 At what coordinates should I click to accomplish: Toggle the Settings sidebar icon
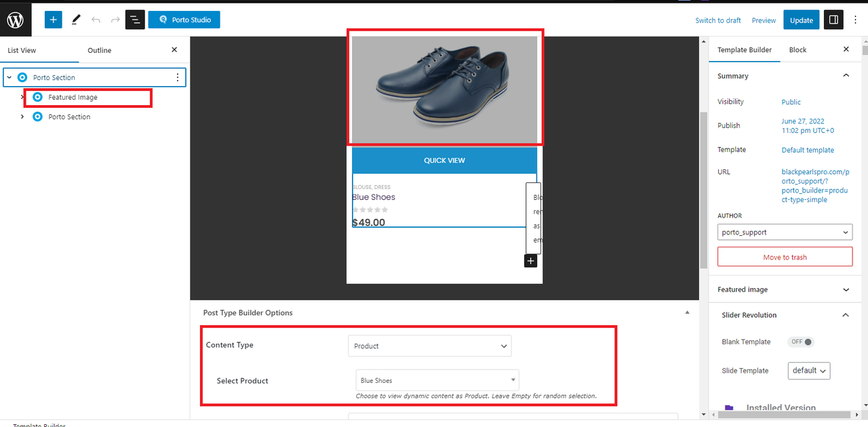pyautogui.click(x=833, y=20)
